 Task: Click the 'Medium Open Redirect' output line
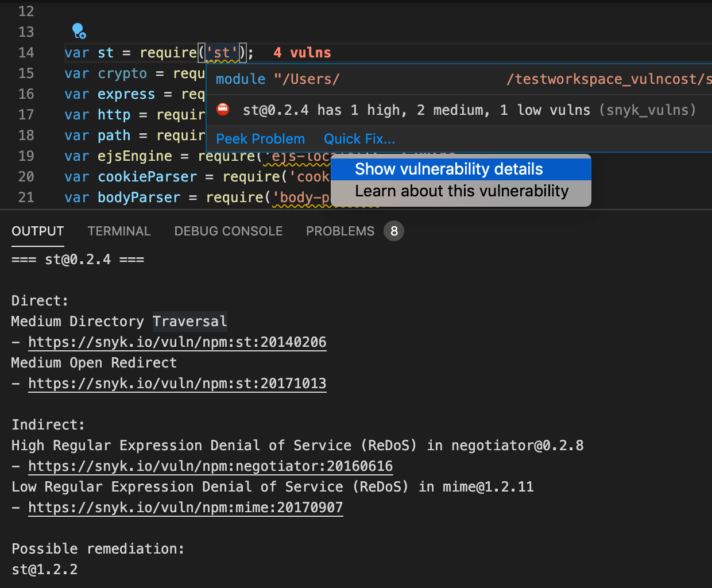point(94,363)
